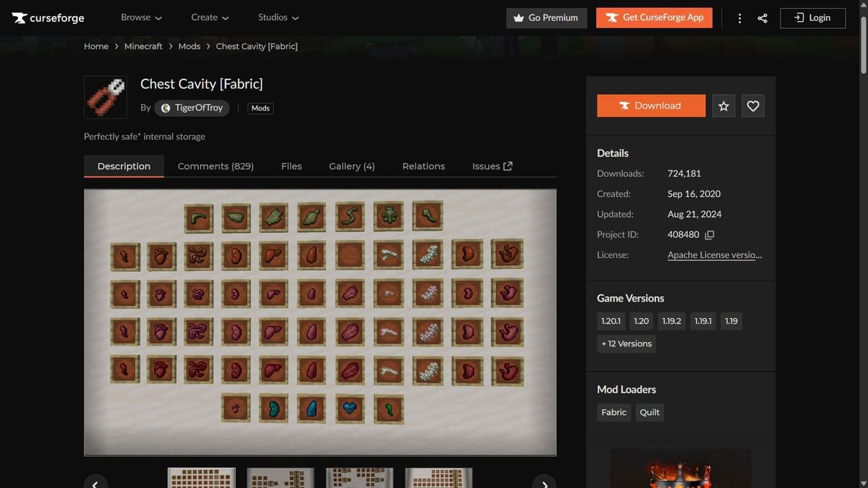Toggle the star bookmark for this mod
868x488 pixels.
click(x=723, y=106)
